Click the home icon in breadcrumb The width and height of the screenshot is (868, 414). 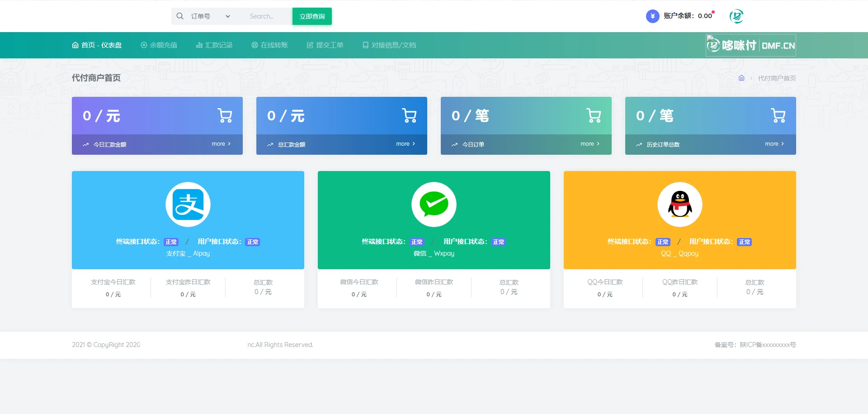741,78
